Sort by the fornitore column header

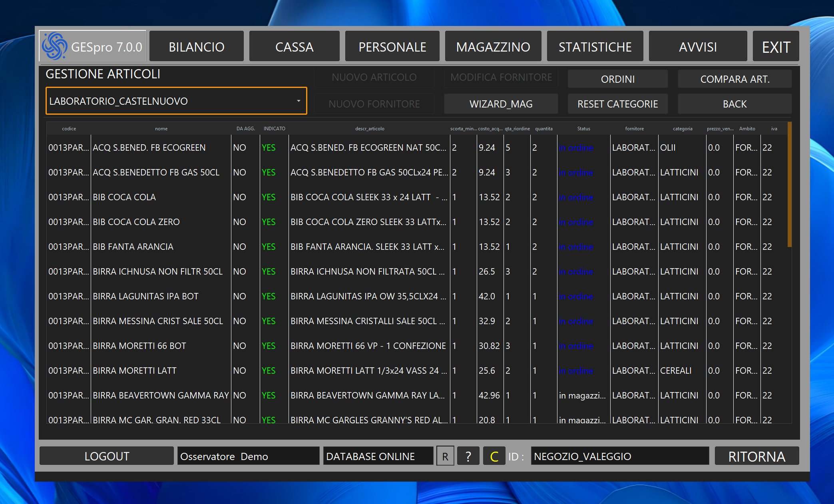click(634, 129)
